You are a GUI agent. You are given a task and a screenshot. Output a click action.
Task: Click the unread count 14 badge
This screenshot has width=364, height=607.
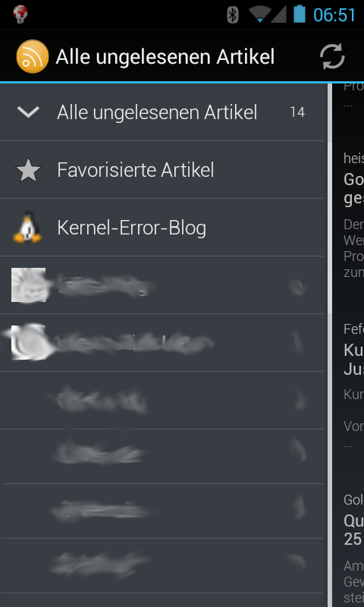(297, 112)
